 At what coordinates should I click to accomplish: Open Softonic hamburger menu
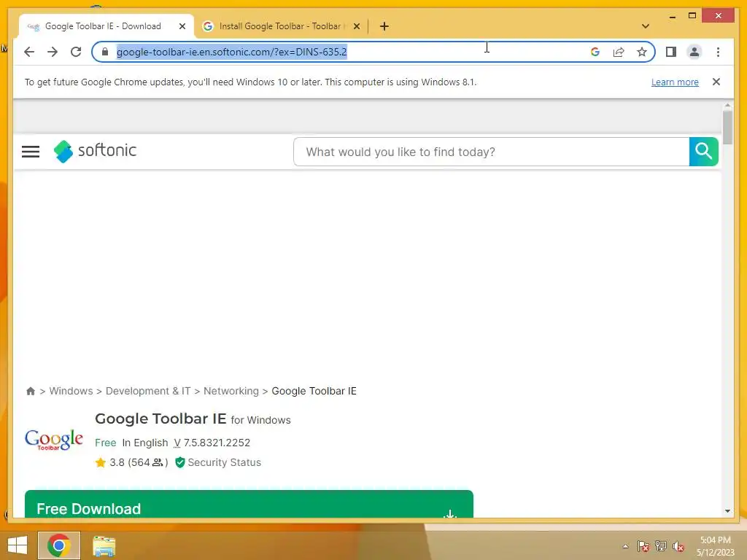(x=31, y=152)
